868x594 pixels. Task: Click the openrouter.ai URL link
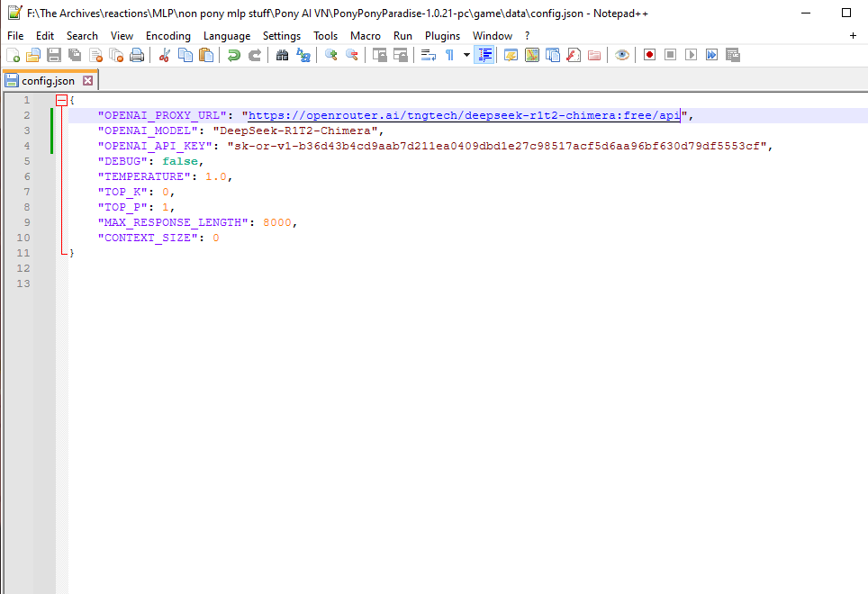[x=464, y=115]
